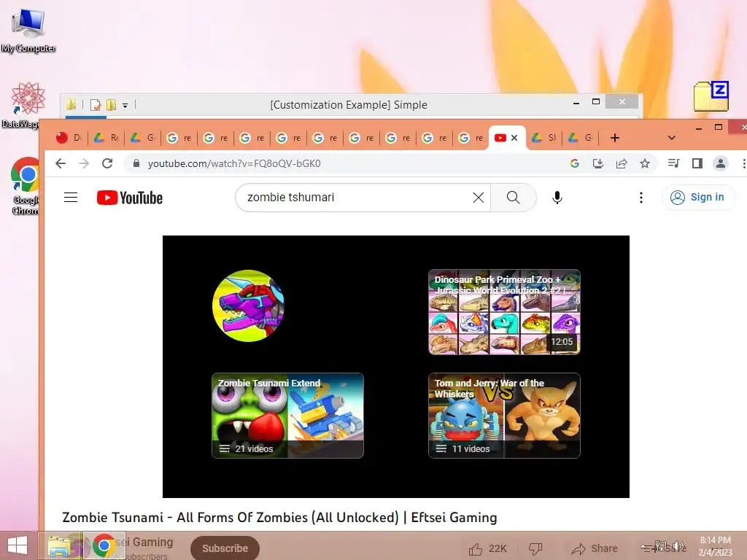Play the Dinosaur Park Primeval Zoo video
This screenshot has height=560, width=747.
tap(504, 312)
